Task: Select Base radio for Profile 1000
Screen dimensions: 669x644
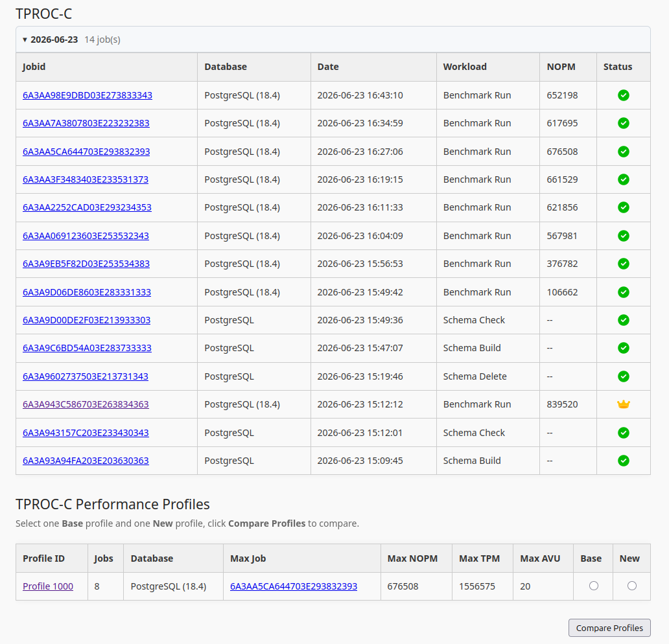Action: tap(594, 586)
